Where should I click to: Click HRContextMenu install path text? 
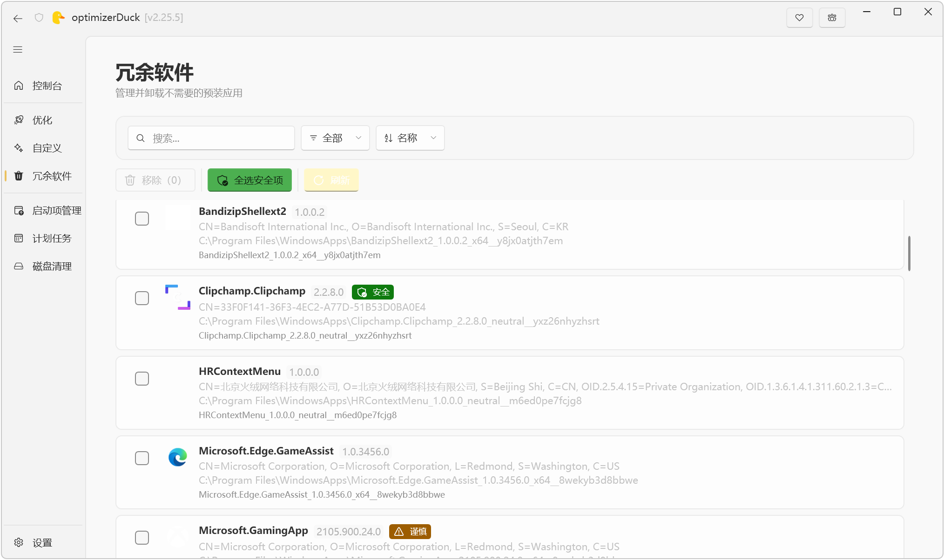coord(390,400)
